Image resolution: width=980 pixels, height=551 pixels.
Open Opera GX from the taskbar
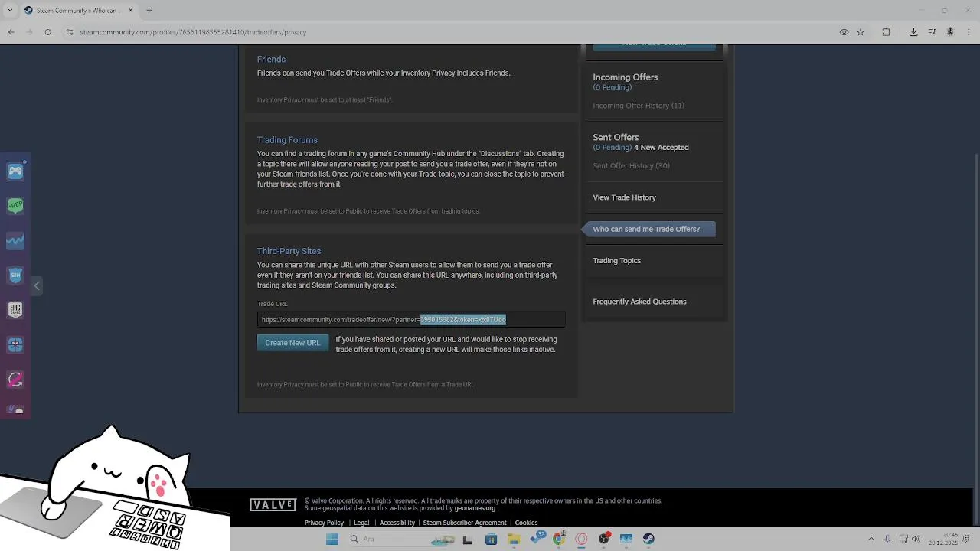pyautogui.click(x=581, y=539)
